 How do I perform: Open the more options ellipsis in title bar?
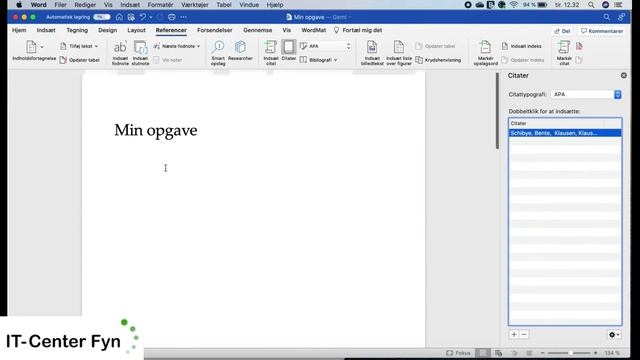(x=184, y=17)
